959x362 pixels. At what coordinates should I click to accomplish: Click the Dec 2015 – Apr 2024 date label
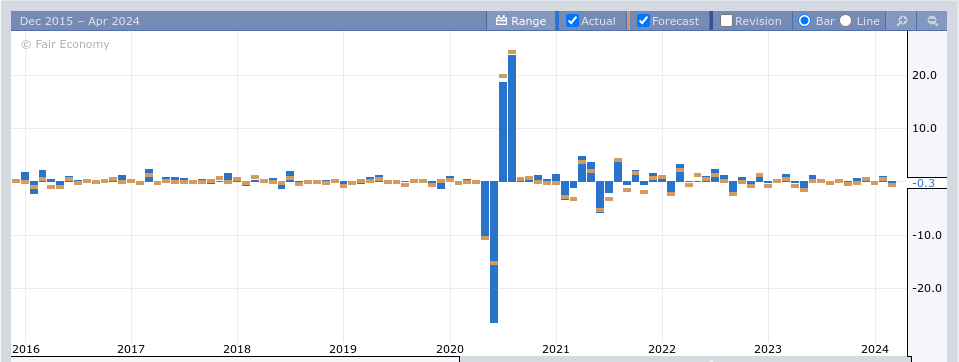tap(80, 21)
